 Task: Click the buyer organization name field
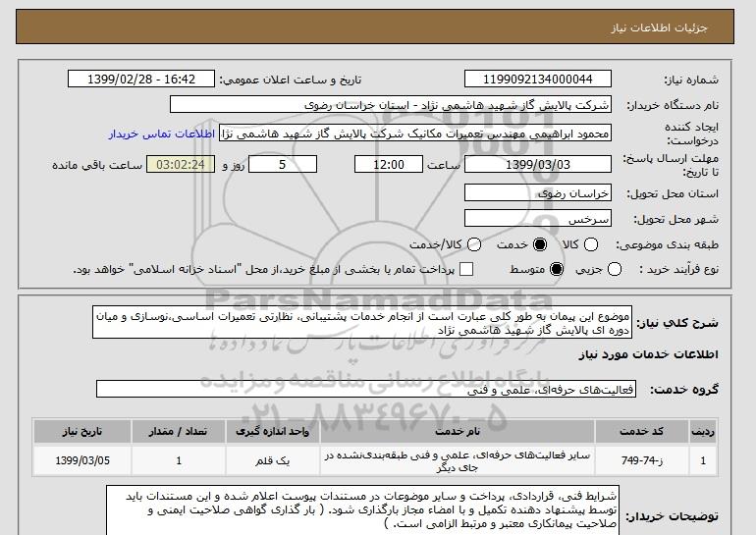[x=391, y=105]
